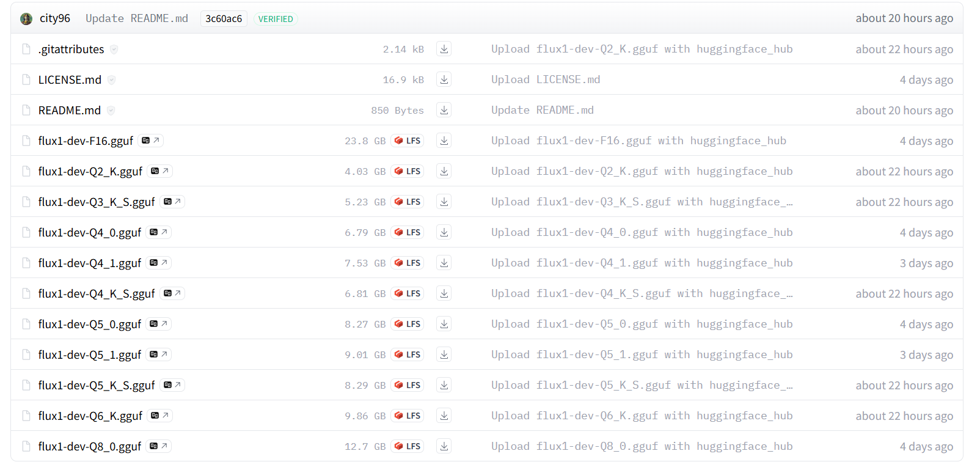Open the README.md file
980x470 pixels.
(70, 111)
